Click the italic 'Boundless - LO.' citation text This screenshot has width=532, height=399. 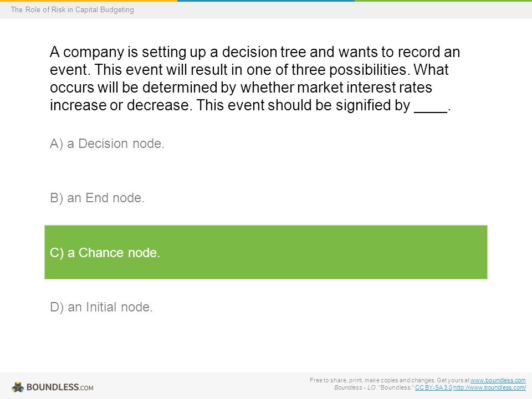pos(355,387)
